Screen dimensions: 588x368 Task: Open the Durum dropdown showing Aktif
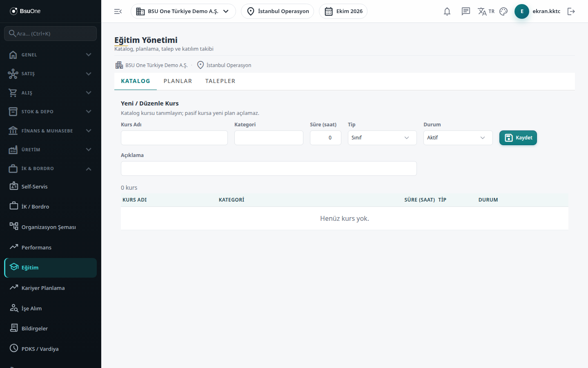coord(458,138)
